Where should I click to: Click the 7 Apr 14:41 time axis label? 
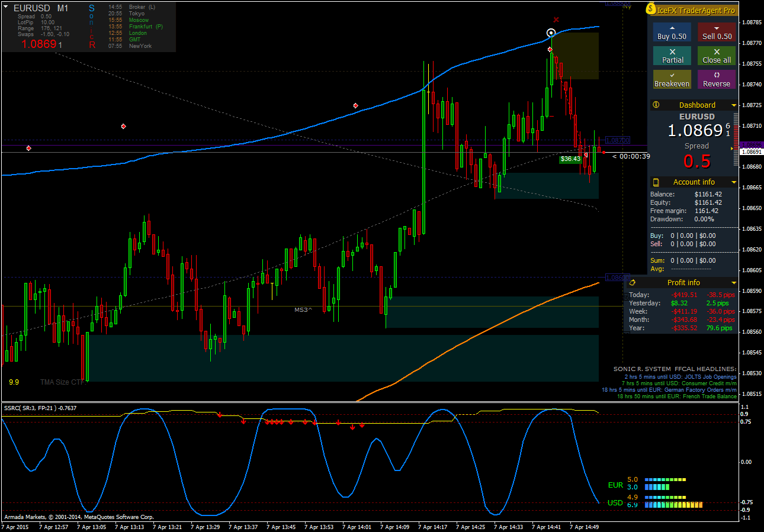(x=548, y=526)
